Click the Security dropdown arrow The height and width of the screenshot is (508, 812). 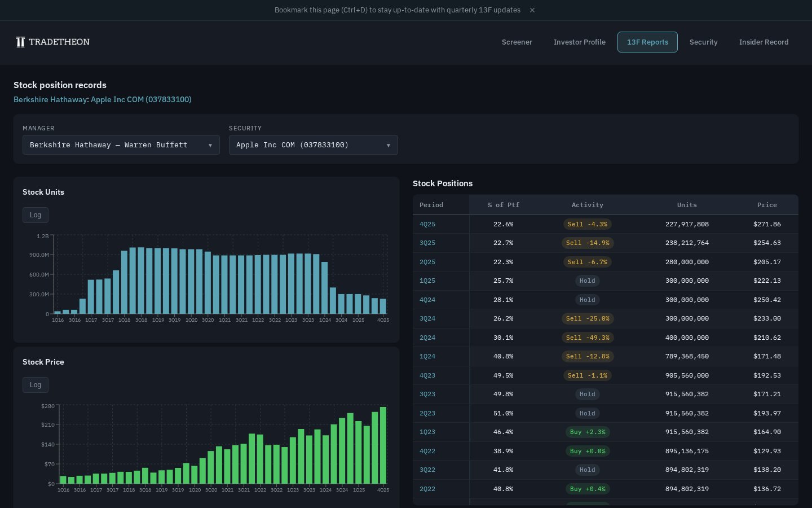(388, 146)
